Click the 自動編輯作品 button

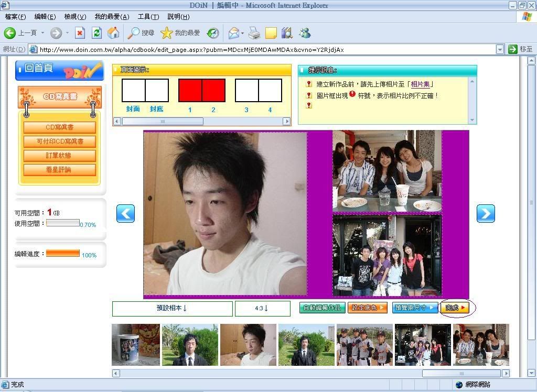(322, 308)
